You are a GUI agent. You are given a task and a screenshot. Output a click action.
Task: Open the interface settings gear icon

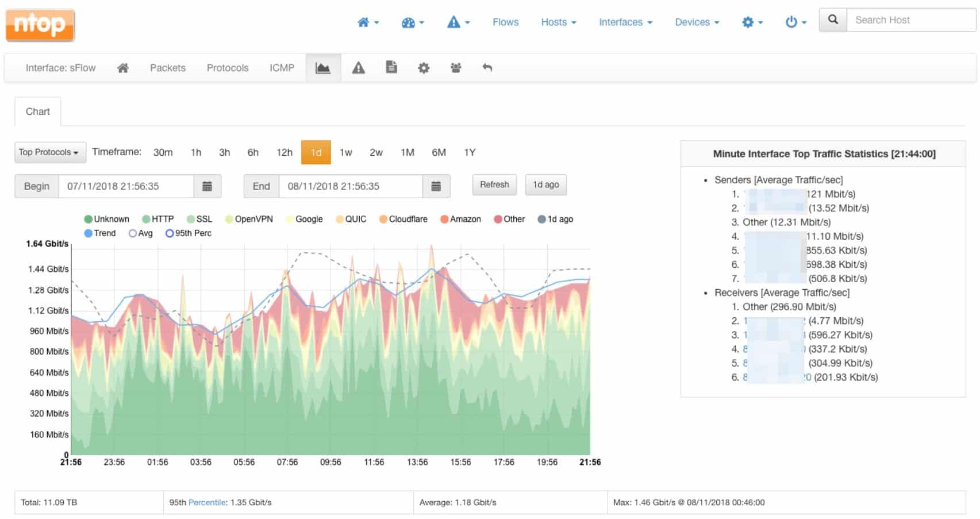pyautogui.click(x=424, y=68)
